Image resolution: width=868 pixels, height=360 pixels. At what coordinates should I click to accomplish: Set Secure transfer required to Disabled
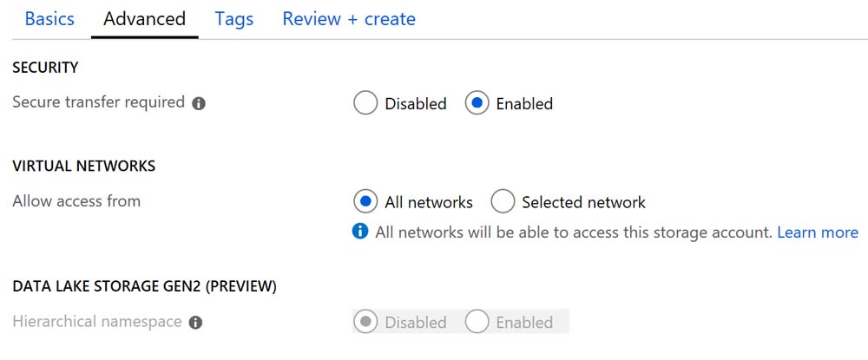pyautogui.click(x=366, y=104)
